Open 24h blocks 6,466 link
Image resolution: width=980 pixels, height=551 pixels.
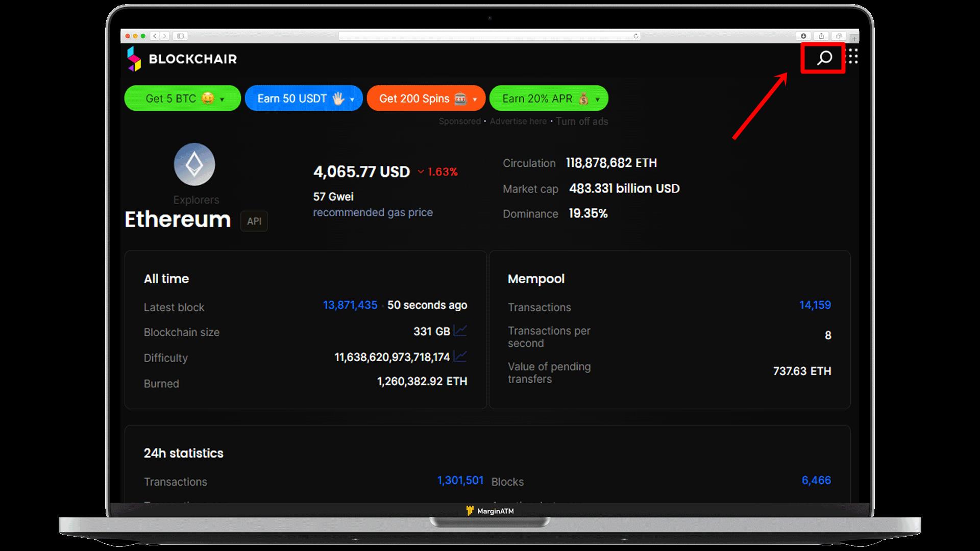[816, 481]
